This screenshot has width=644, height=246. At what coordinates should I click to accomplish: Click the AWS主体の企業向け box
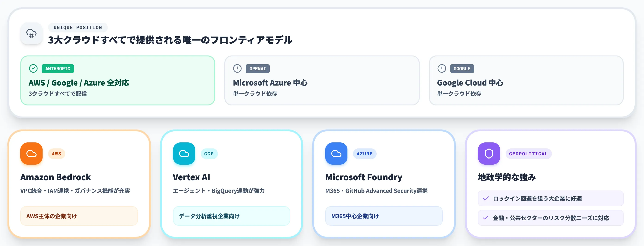[x=79, y=216]
